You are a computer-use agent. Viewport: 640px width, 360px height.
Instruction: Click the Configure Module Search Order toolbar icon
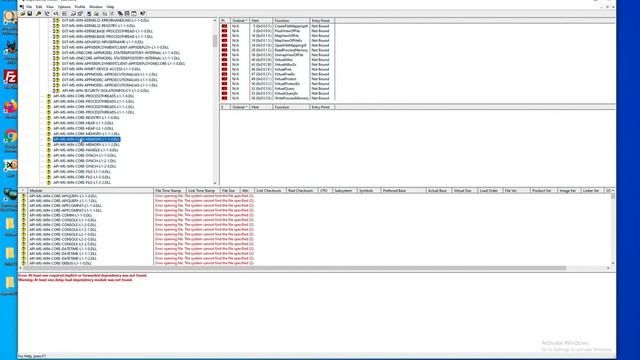click(96, 13)
